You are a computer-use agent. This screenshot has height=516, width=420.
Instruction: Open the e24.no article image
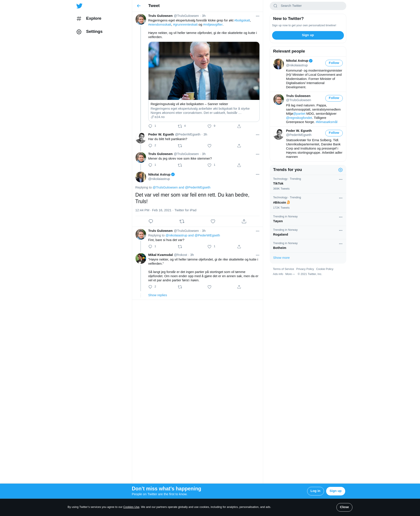(204, 71)
